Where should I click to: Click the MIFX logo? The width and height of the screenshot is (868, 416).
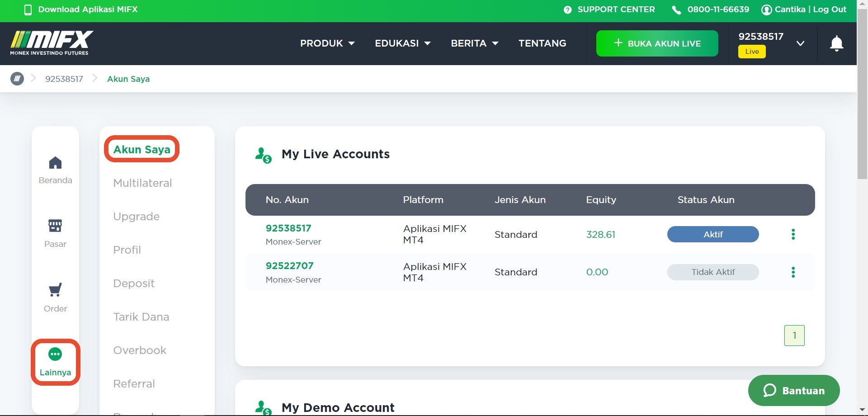(x=51, y=43)
